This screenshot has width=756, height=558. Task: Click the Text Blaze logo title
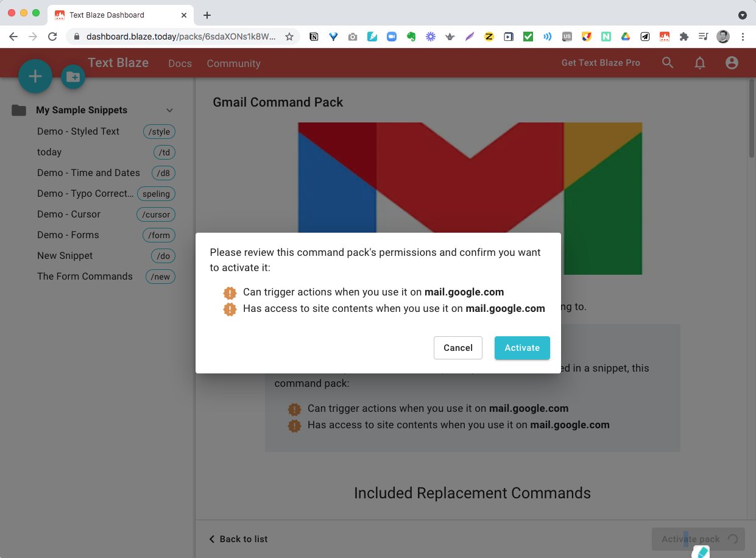tap(118, 62)
